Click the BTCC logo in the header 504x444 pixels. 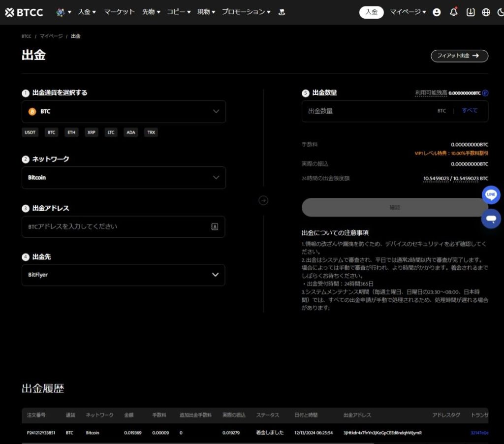[24, 12]
